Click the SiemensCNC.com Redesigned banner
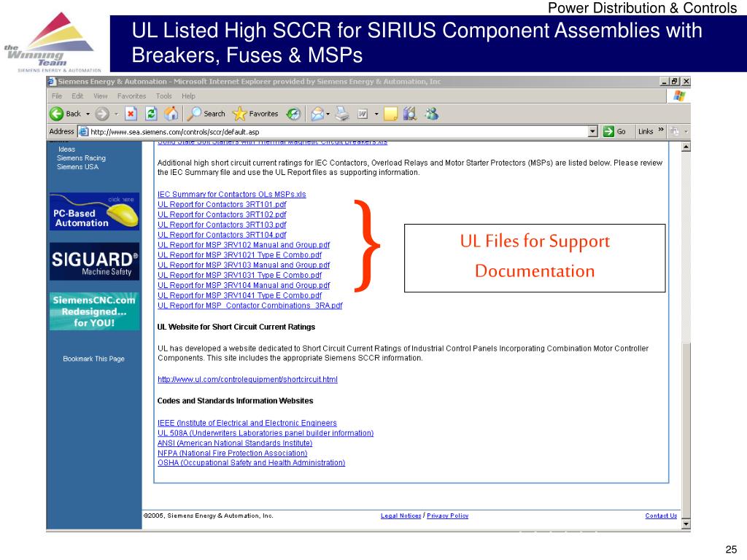Image resolution: width=747 pixels, height=560 pixels. click(x=94, y=311)
